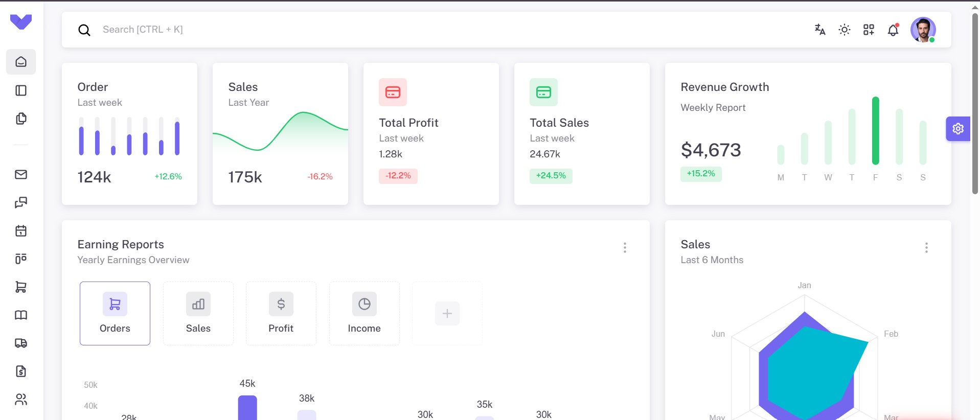
Task: Open the Sales card three-dot menu
Action: click(926, 248)
